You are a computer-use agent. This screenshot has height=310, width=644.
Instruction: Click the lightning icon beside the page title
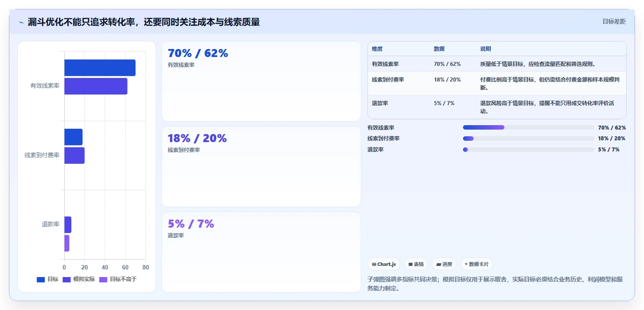click(21, 22)
